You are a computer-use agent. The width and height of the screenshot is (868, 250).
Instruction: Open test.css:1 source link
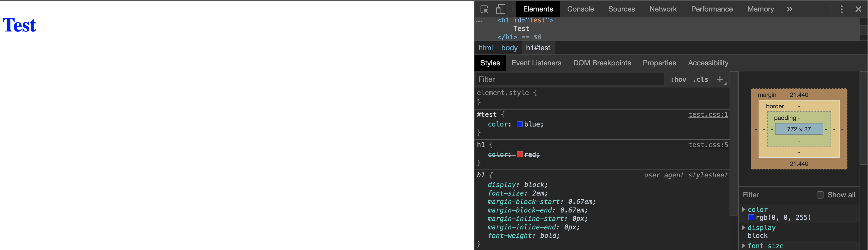pyautogui.click(x=708, y=115)
